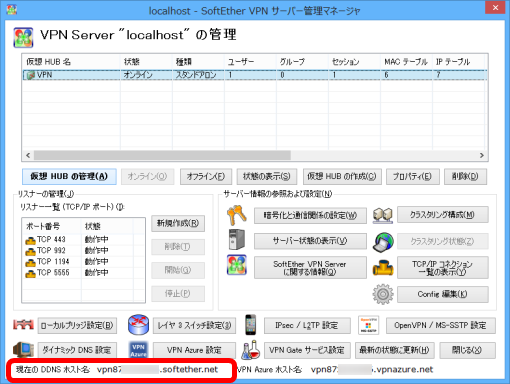Click the hub list horizontal scrollbar thumb
Screen dimensions: 510x384
click(162, 155)
